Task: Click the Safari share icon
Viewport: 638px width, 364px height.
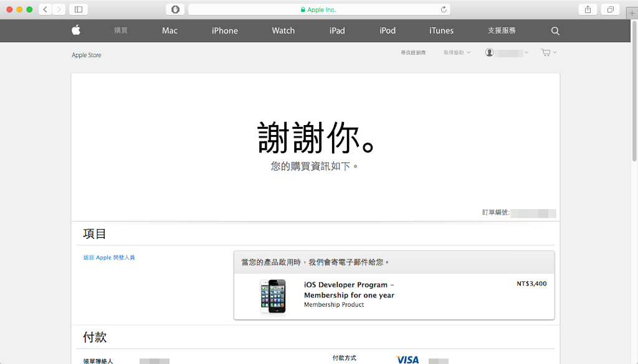Action: pyautogui.click(x=588, y=9)
